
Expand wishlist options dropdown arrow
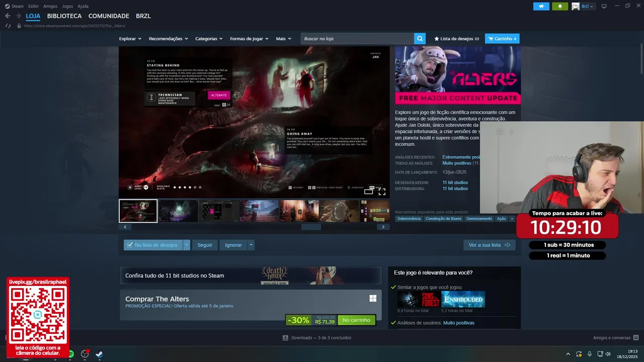click(x=187, y=245)
